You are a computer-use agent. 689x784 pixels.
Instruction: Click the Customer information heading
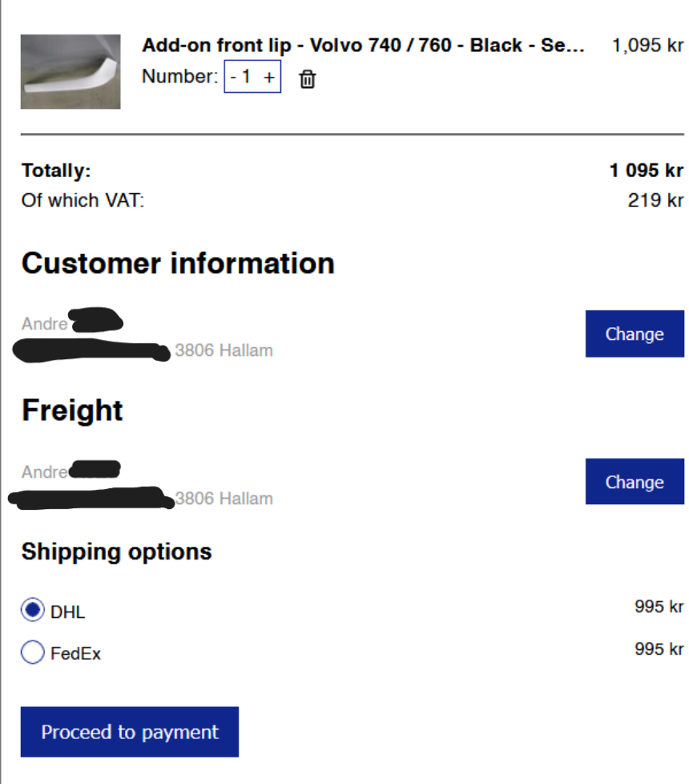pyautogui.click(x=178, y=264)
